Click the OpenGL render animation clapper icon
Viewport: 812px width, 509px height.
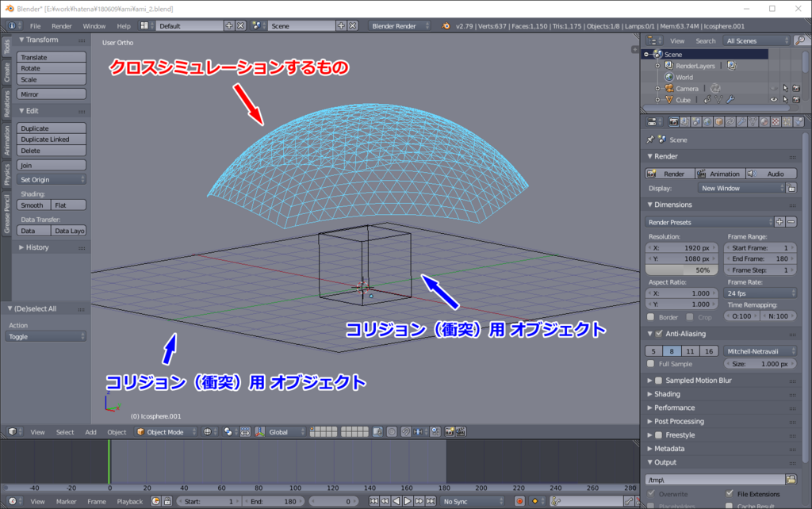[461, 432]
